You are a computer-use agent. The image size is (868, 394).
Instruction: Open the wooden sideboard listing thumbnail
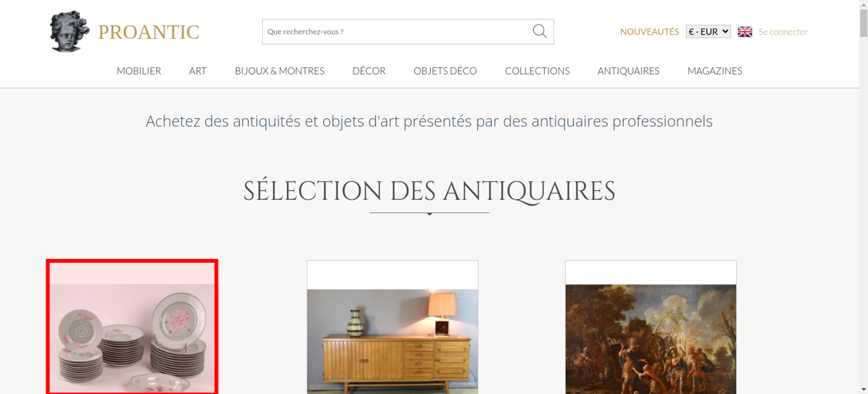(392, 327)
